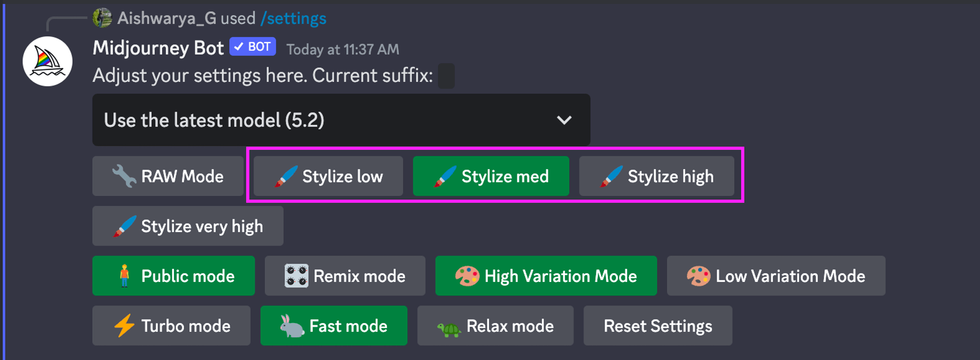Enable Stylize high setting
Image resolution: width=980 pixels, height=360 pixels.
[x=657, y=176]
